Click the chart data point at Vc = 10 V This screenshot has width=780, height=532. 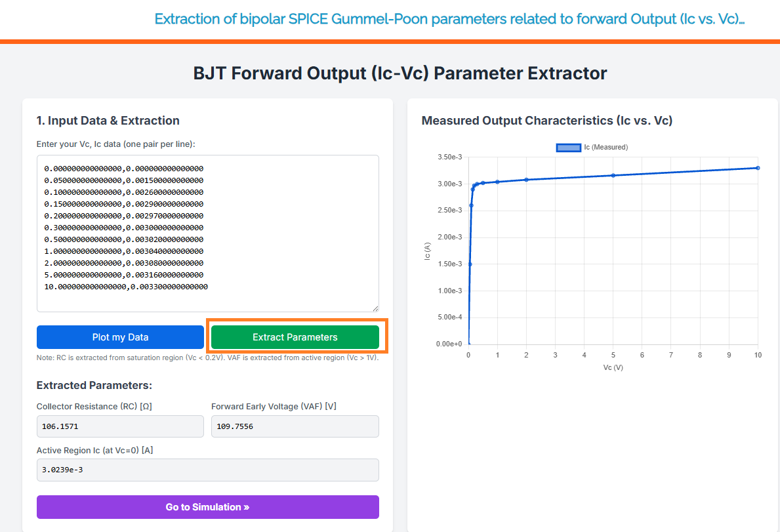tap(758, 168)
